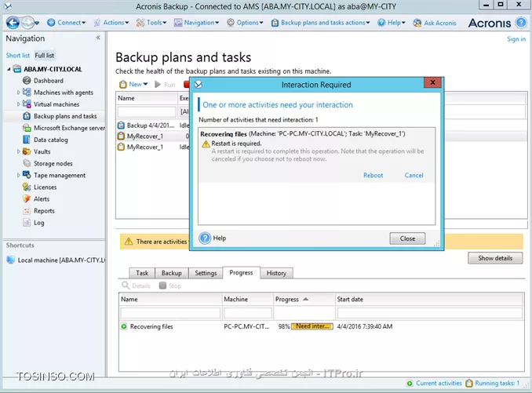Image resolution: width=532 pixels, height=393 pixels.
Task: Click the Virtual machines icon
Action: pos(27,104)
